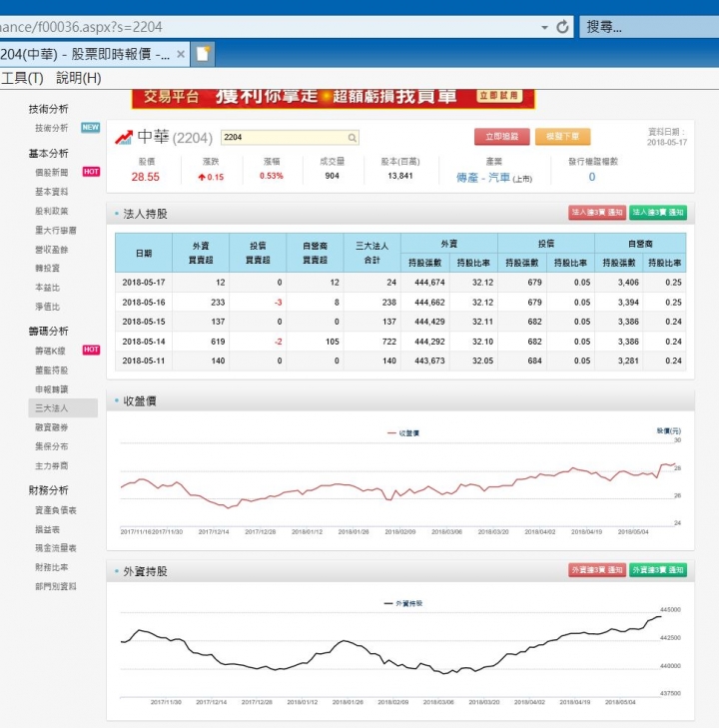This screenshot has width=719, height=728.
Task: Click the 發行權證檔數 value 0 link
Action: tap(592, 177)
